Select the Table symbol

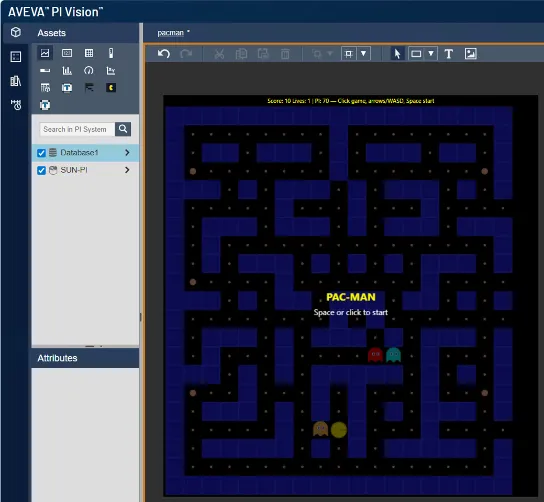click(89, 53)
